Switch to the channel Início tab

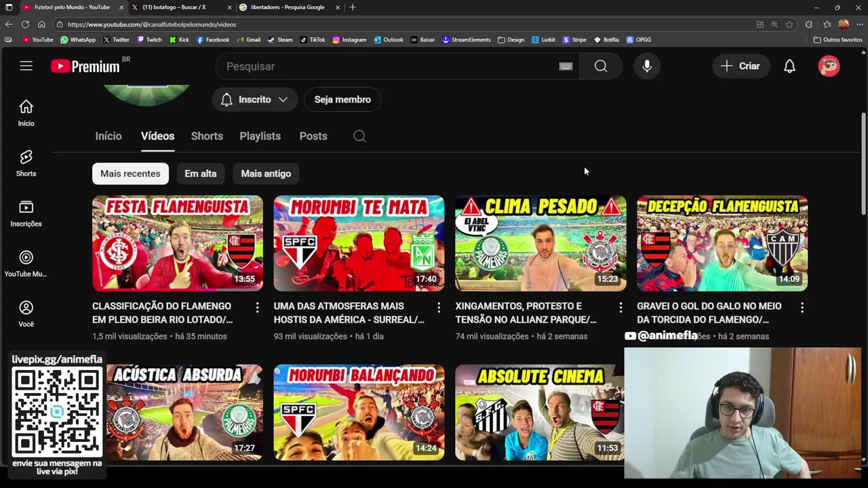point(108,136)
